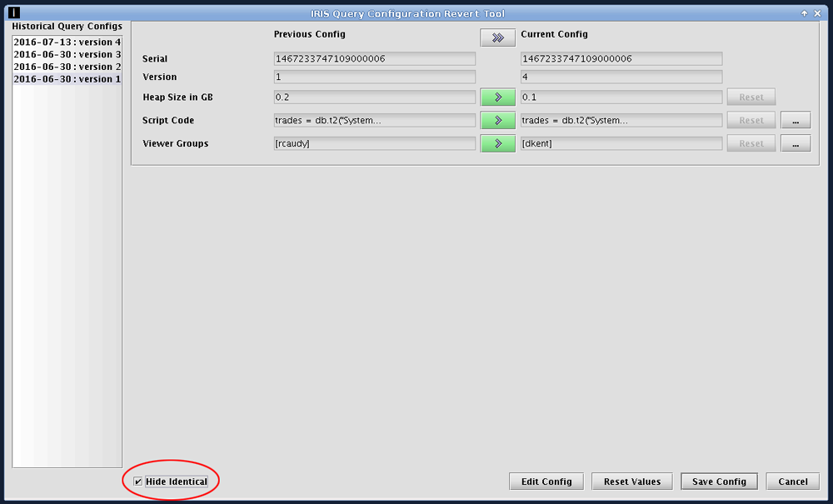Select 2016-06-30 : version 3 config
Viewport: 833px width, 504px height.
pos(67,54)
